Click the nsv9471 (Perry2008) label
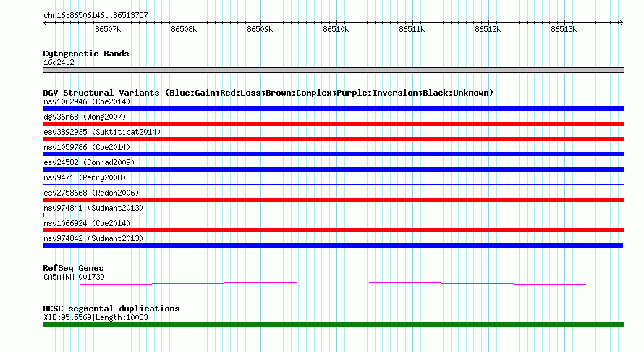 point(85,177)
